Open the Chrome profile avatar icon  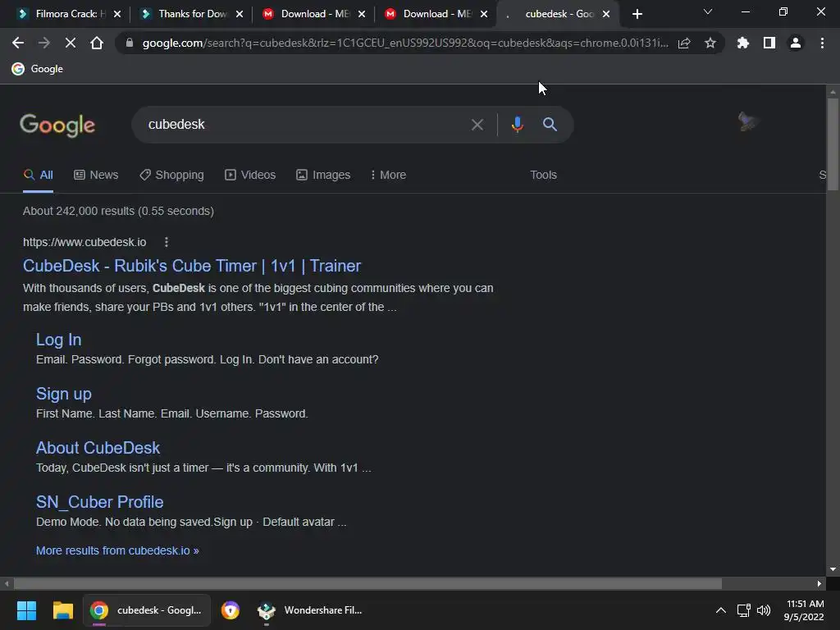coord(796,43)
